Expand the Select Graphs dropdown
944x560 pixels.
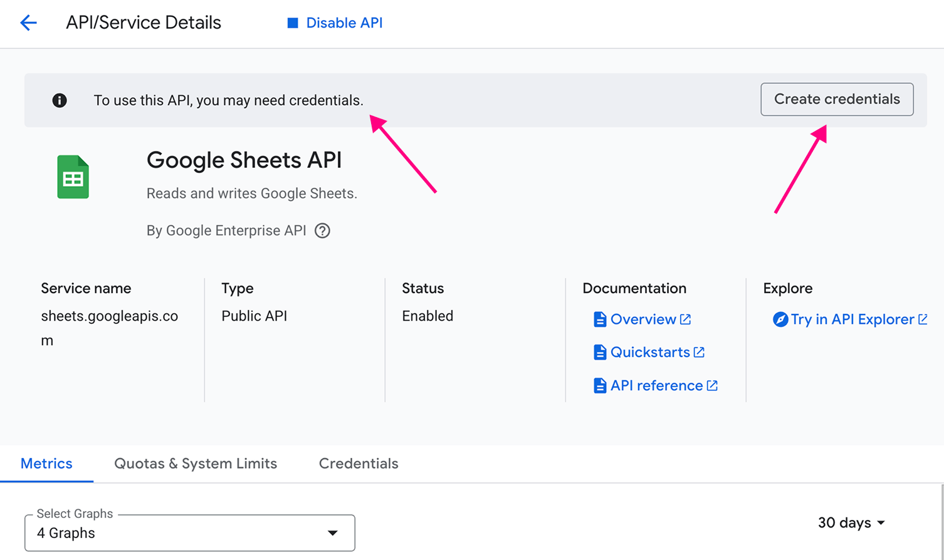[190, 533]
